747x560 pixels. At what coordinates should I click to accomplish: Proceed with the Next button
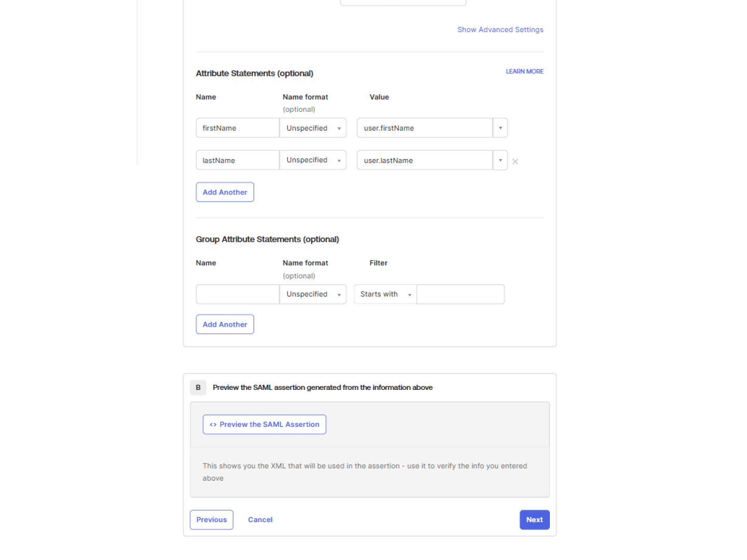click(x=534, y=520)
